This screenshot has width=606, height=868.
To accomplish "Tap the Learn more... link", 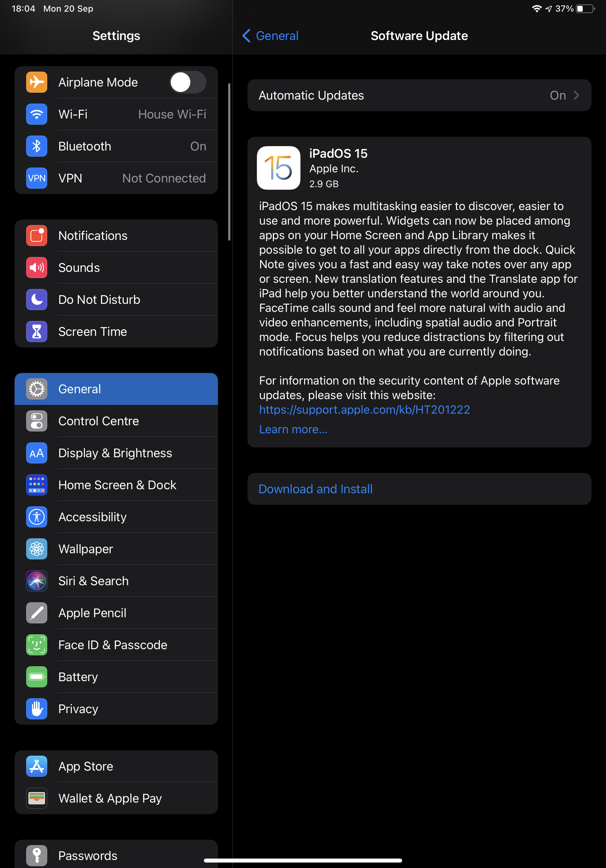I will pos(293,429).
